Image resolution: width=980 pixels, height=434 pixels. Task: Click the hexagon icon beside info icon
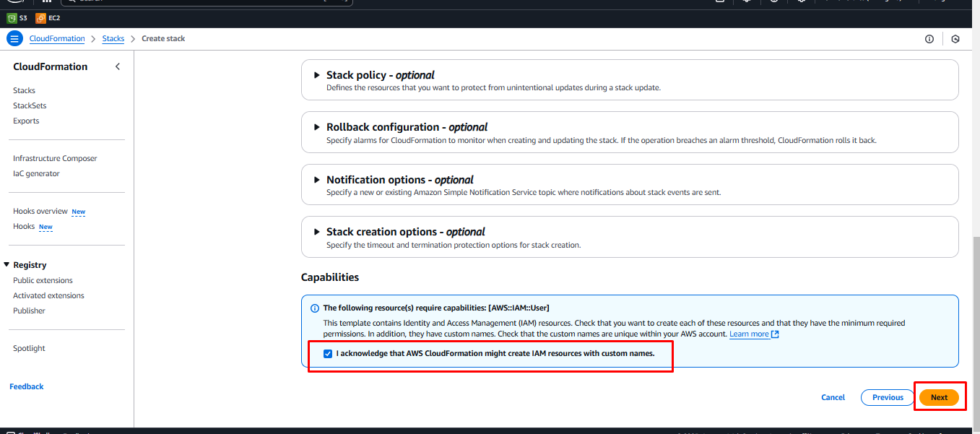click(955, 39)
